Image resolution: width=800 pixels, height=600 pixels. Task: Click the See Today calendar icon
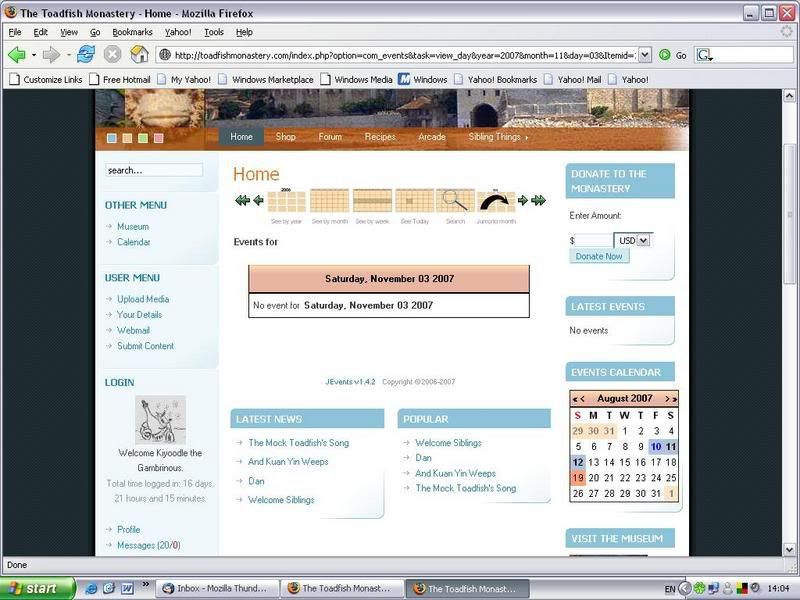414,201
